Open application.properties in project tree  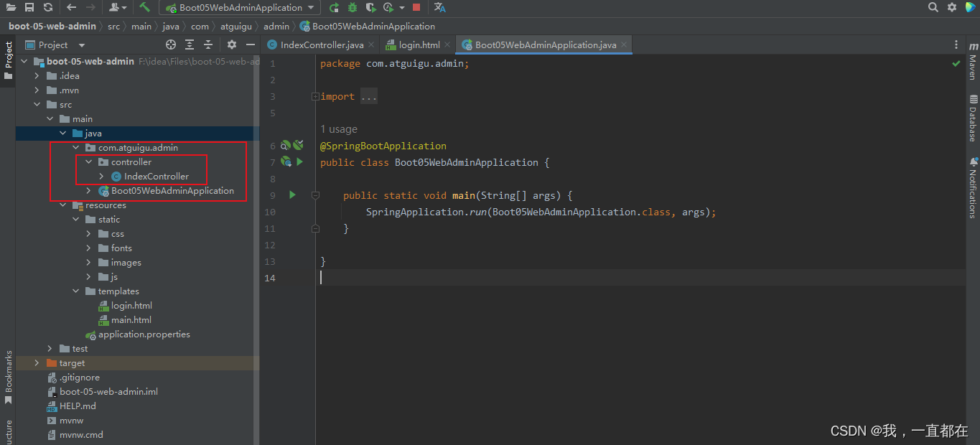click(144, 334)
